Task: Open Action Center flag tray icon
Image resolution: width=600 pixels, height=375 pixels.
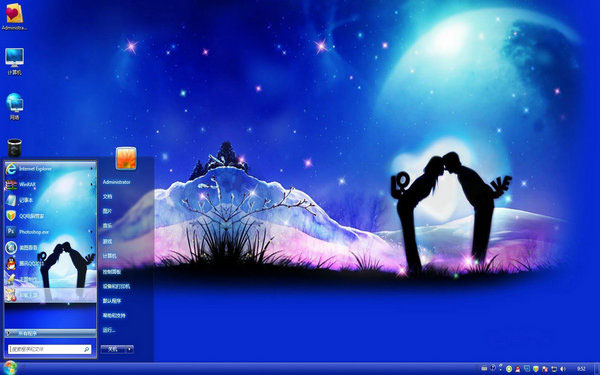Action: (x=545, y=369)
